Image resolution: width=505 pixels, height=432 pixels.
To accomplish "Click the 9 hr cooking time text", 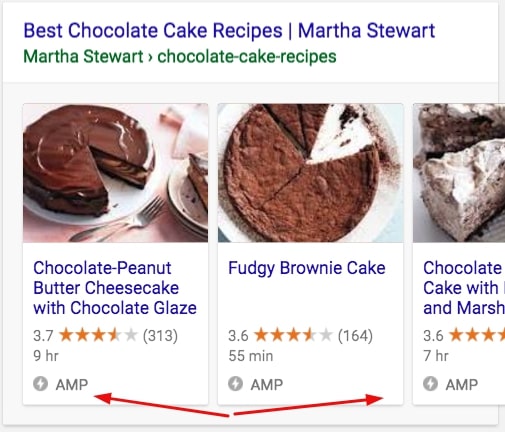I will click(x=46, y=356).
